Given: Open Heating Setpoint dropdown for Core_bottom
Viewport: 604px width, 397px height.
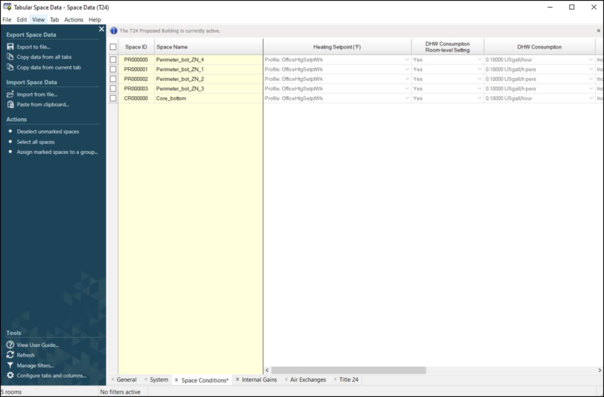Looking at the screenshot, I should [407, 98].
